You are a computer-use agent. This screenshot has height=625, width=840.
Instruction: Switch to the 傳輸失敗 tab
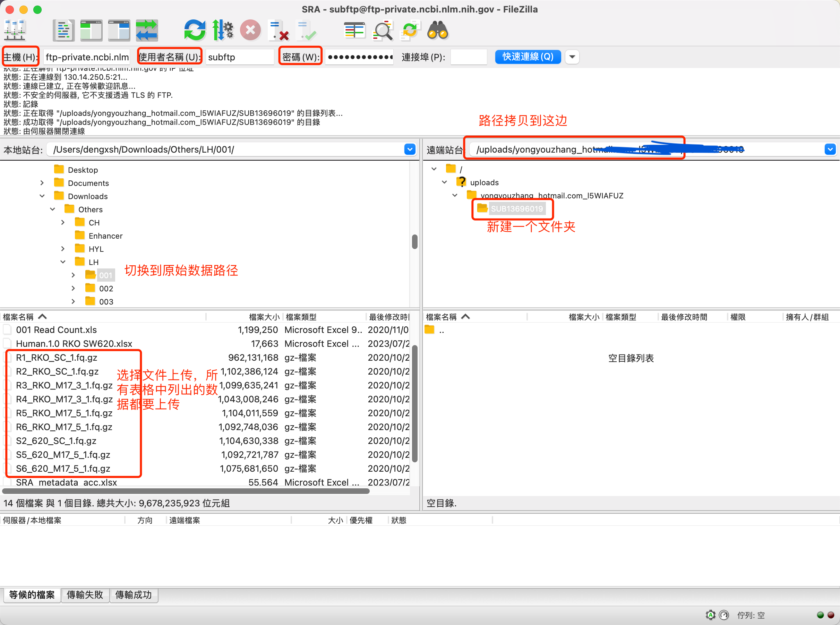(x=85, y=595)
